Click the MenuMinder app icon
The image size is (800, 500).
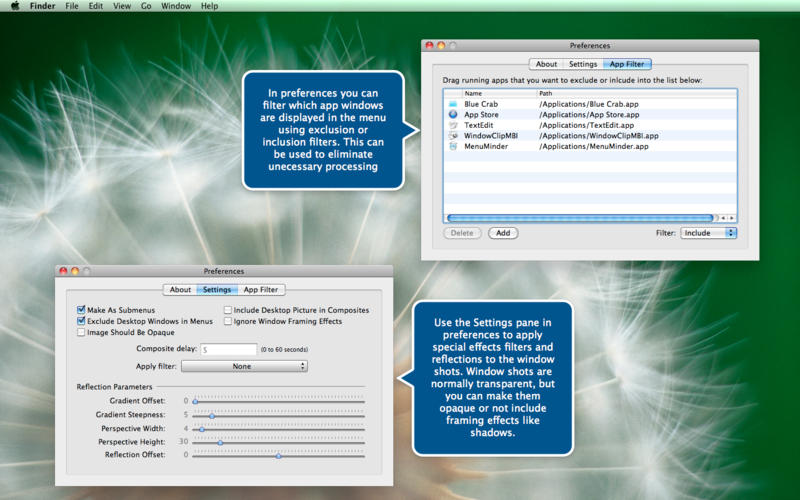point(453,146)
